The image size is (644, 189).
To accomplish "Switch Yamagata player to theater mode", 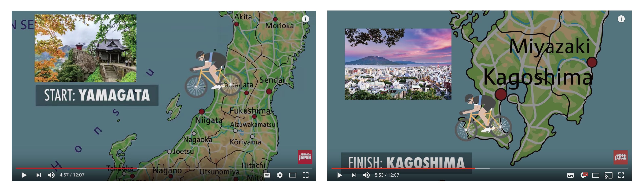I will coord(293,175).
